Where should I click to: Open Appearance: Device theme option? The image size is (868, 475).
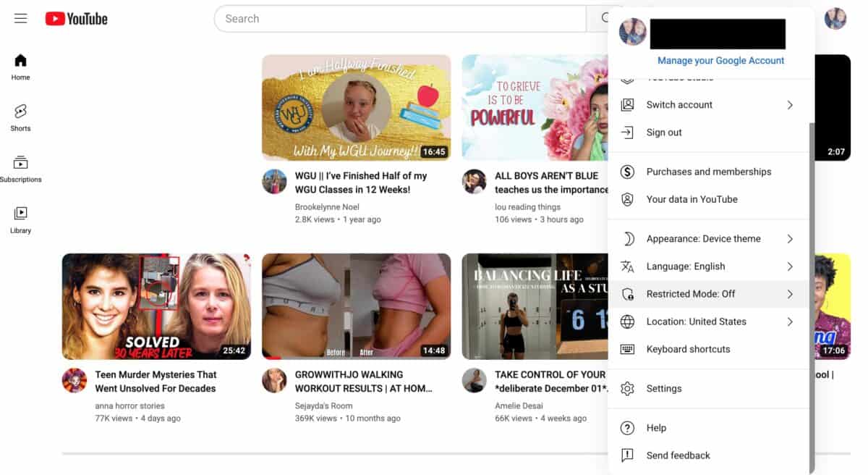pos(708,239)
